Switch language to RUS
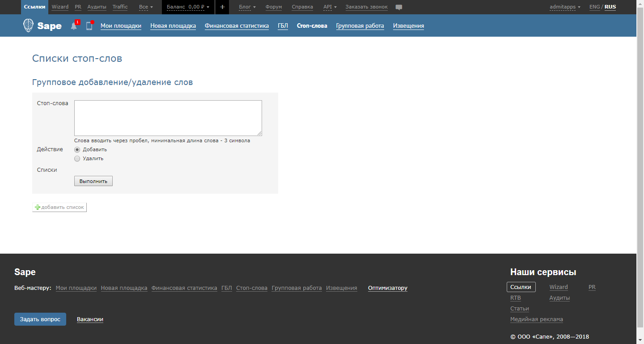The width and height of the screenshot is (644, 344). (x=610, y=7)
